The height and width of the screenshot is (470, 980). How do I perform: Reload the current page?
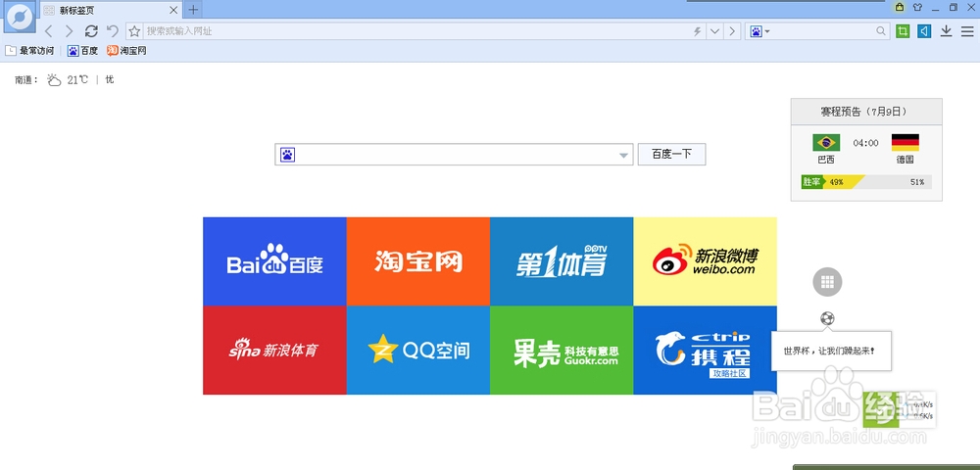(x=91, y=31)
